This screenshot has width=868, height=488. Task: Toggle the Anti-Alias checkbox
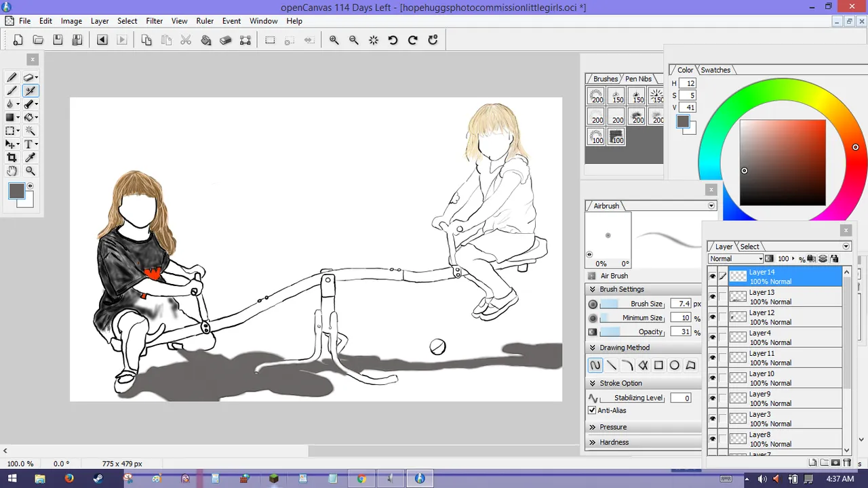pos(592,410)
